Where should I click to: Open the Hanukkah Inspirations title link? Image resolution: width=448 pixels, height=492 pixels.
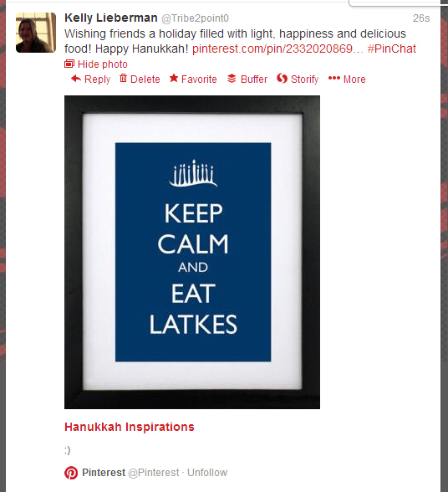[x=130, y=427]
